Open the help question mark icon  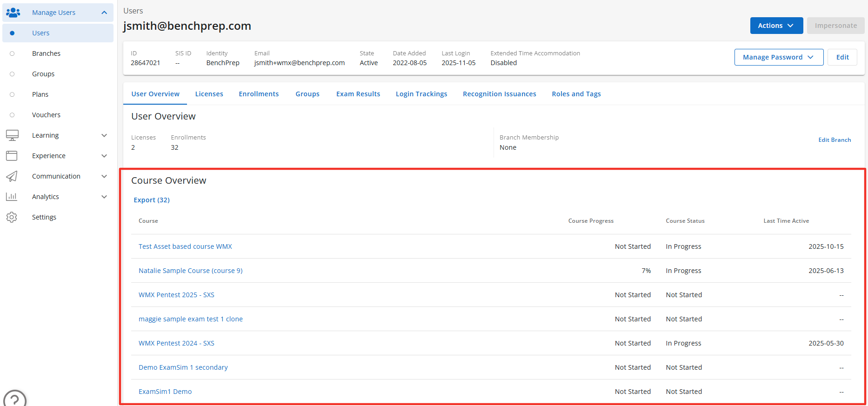click(x=15, y=399)
